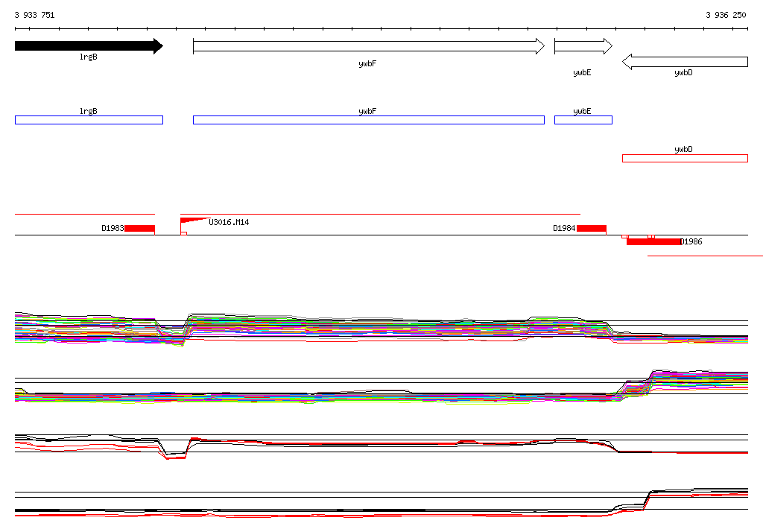Select the blue ywbF segment box
Screen dimensions: 763x532
click(369, 120)
